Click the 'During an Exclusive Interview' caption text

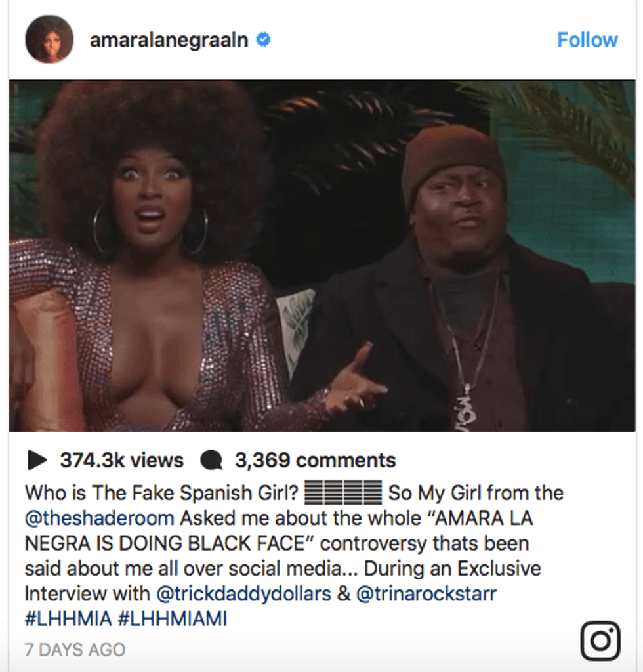click(x=283, y=581)
